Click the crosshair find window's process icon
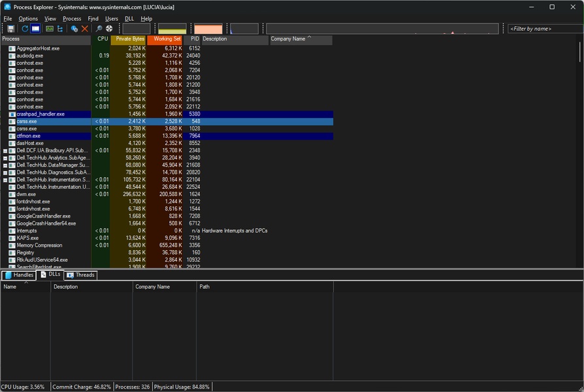This screenshot has height=392, width=584. pyautogui.click(x=109, y=29)
